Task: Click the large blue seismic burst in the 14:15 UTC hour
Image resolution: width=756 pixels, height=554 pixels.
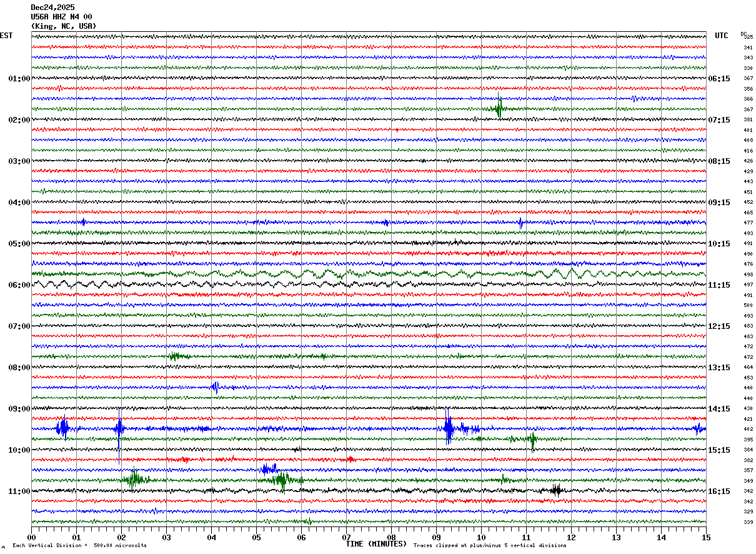Action: coord(449,429)
